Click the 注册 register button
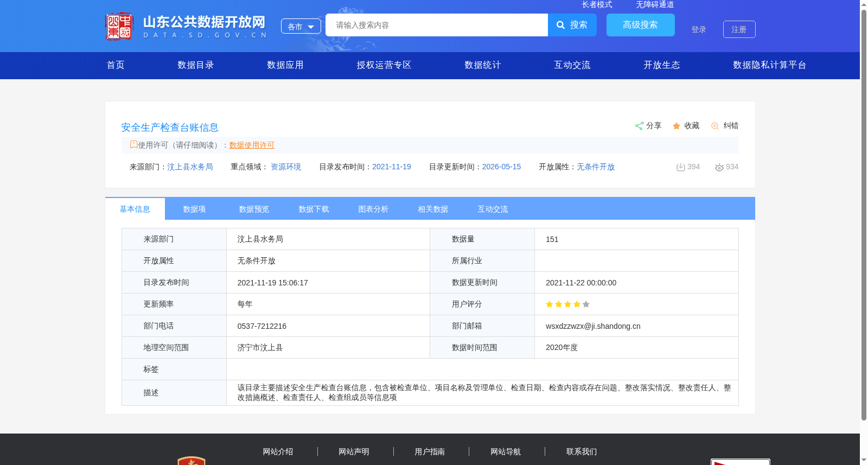 click(739, 29)
